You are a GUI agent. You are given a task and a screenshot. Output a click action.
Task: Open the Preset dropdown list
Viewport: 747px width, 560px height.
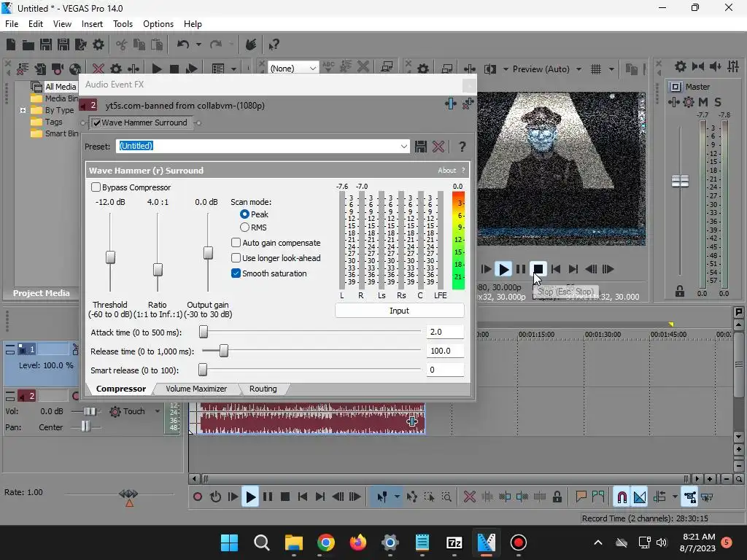click(x=403, y=146)
